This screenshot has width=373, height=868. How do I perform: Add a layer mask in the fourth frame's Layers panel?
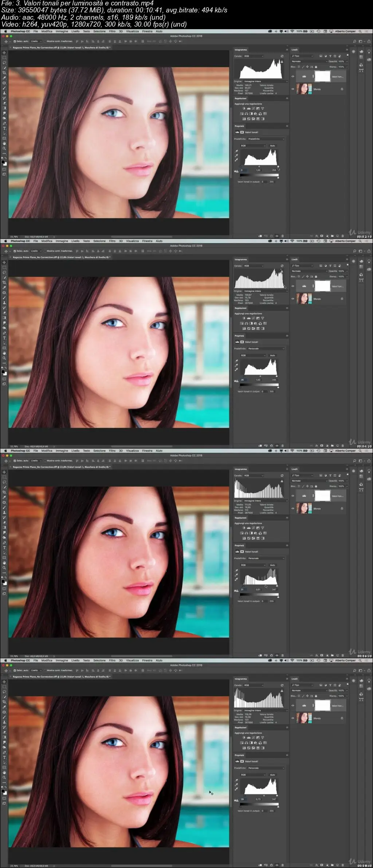(322, 865)
